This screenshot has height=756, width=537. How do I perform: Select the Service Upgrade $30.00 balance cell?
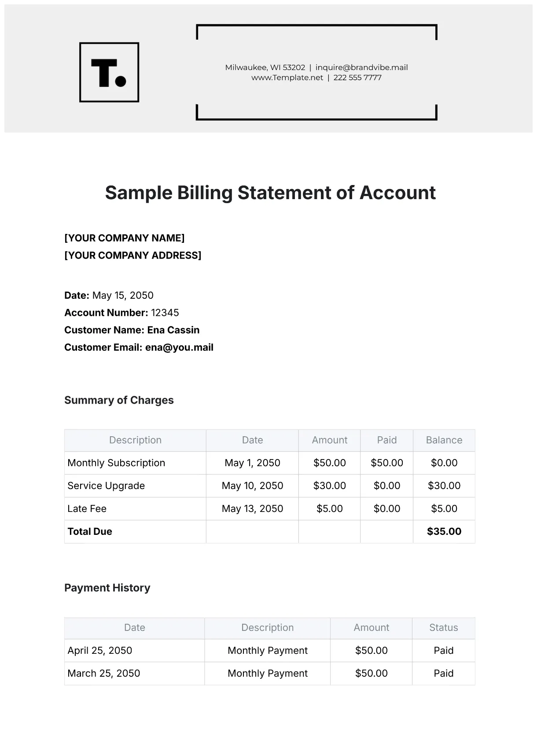pos(444,486)
